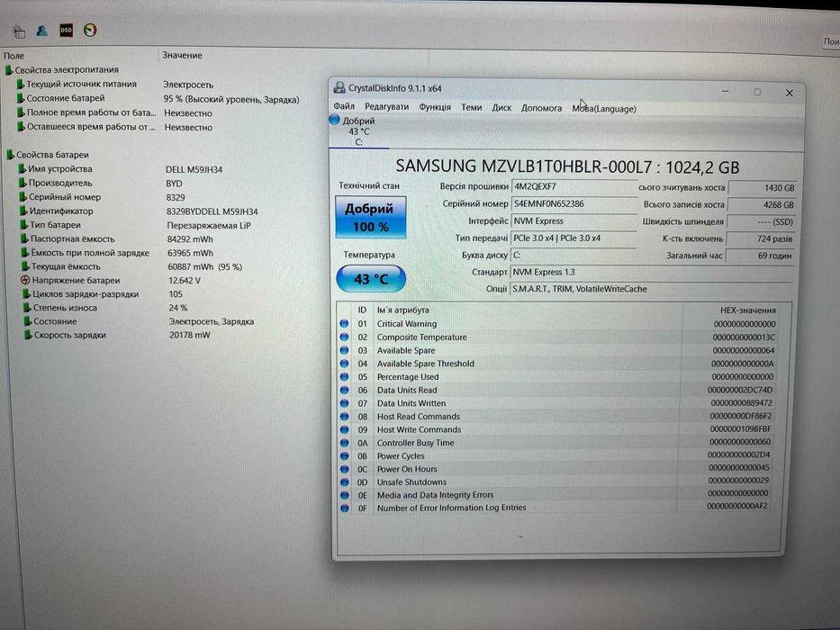Image resolution: width=840 pixels, height=630 pixels.
Task: Open the Функція menu
Action: [435, 107]
